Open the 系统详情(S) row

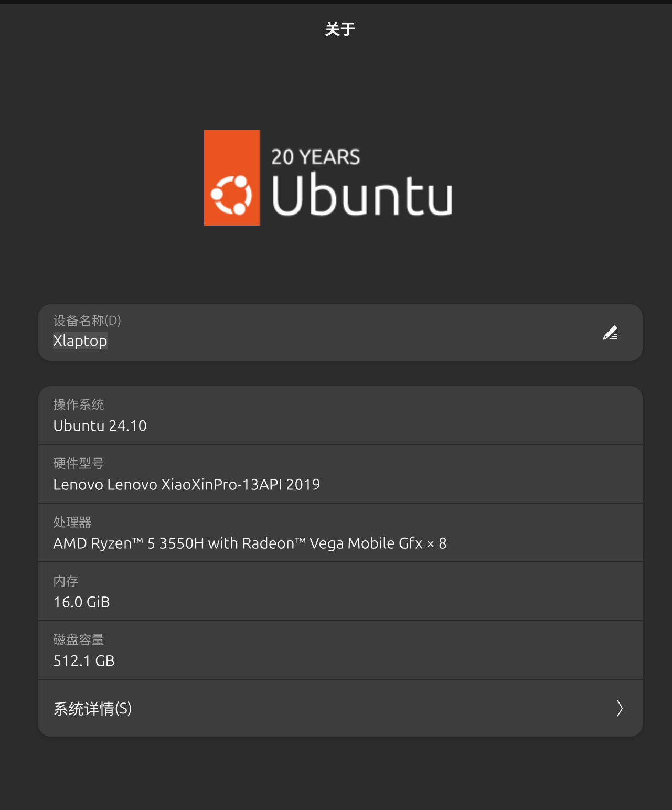pos(340,708)
